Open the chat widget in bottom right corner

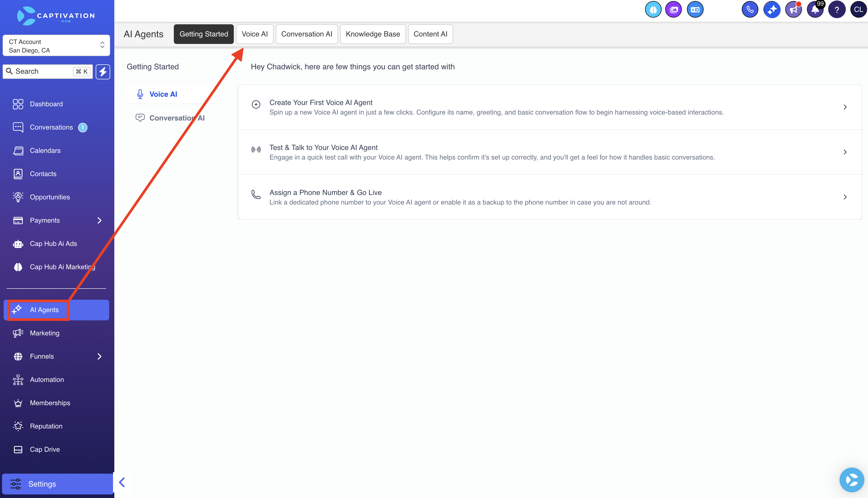tap(852, 480)
